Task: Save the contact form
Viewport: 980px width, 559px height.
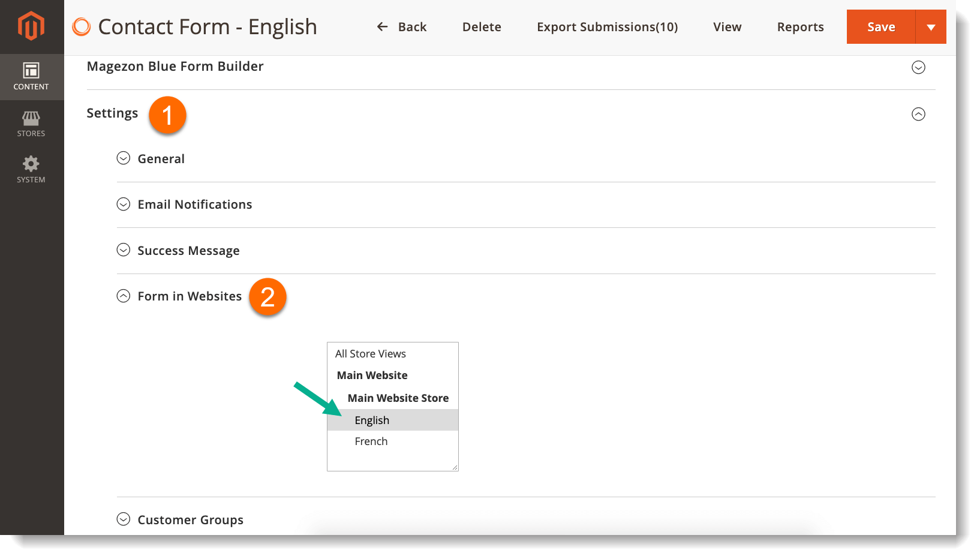Action: pos(880,26)
